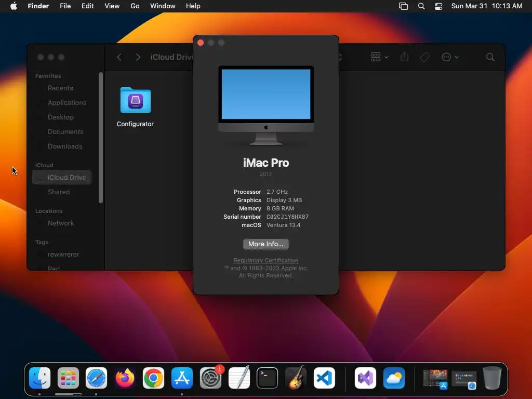
Task: Click the Share icon in Finder toolbar
Action: [404, 57]
